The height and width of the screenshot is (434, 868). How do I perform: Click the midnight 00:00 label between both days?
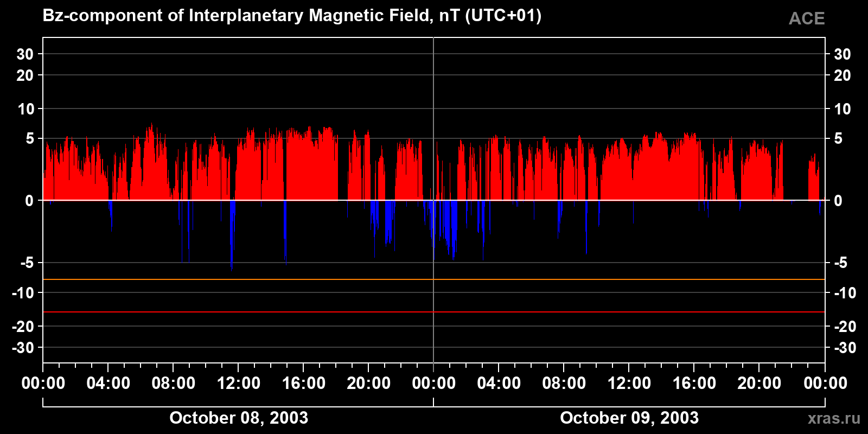click(x=434, y=384)
